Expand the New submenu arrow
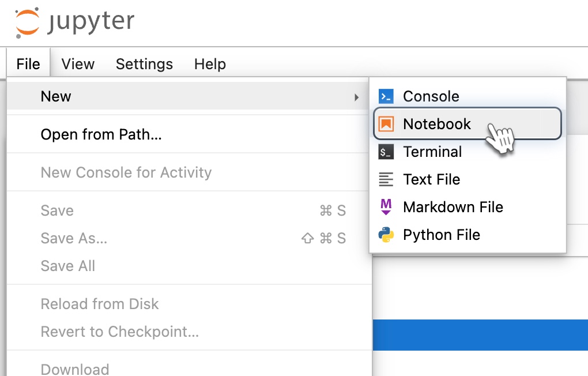Viewport: 588px width, 376px height. pos(356,97)
